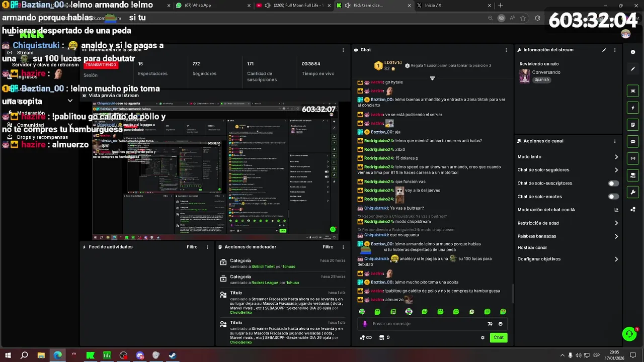Toggle the document panel icon in sidebar
The width and height of the screenshot is (644, 362).
[633, 125]
